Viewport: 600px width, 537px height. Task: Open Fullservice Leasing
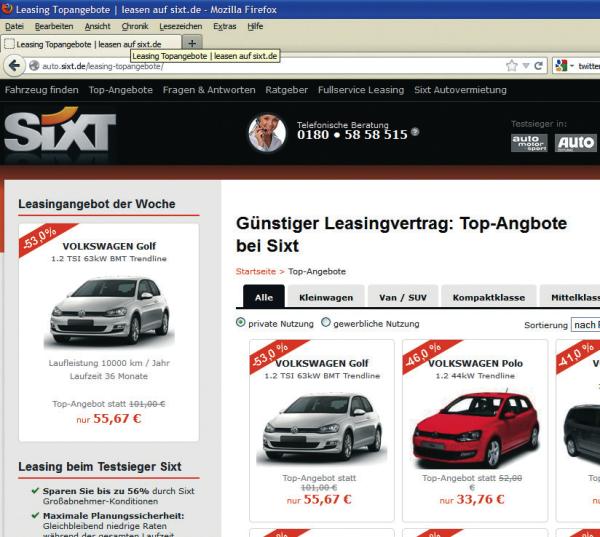click(x=361, y=90)
